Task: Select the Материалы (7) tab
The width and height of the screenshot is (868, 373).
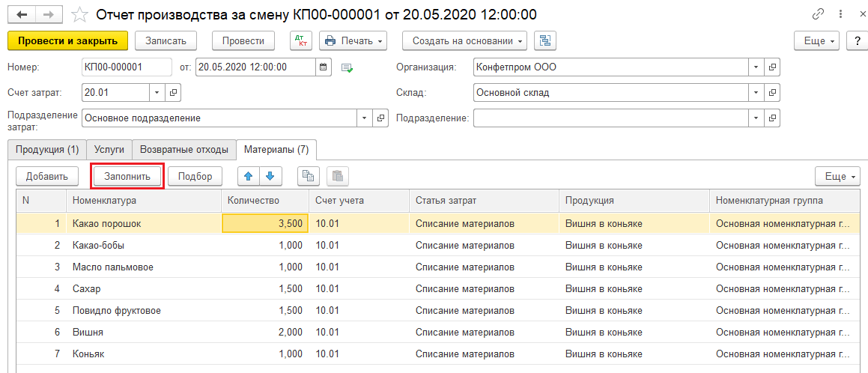Action: [276, 149]
